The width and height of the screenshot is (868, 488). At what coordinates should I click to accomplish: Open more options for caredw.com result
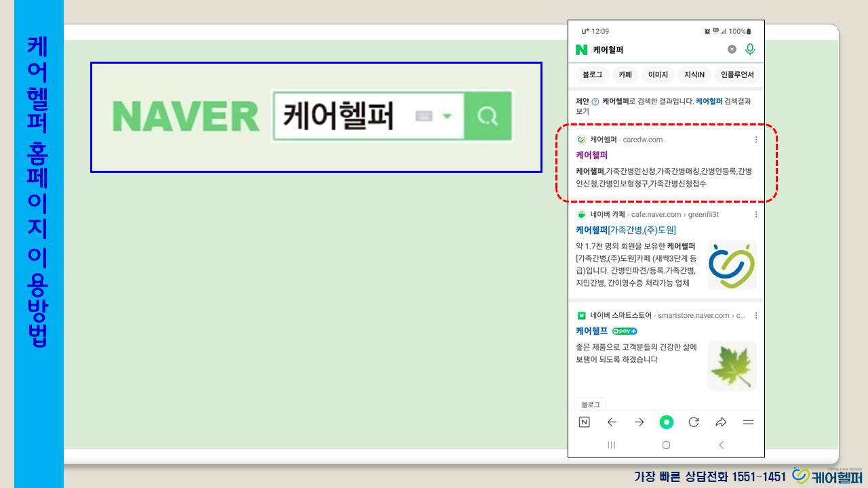click(756, 140)
